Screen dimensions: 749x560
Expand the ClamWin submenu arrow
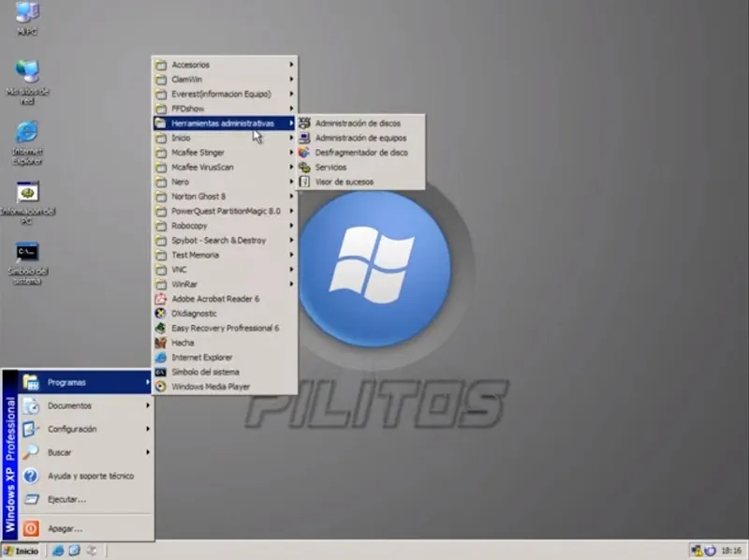click(291, 80)
